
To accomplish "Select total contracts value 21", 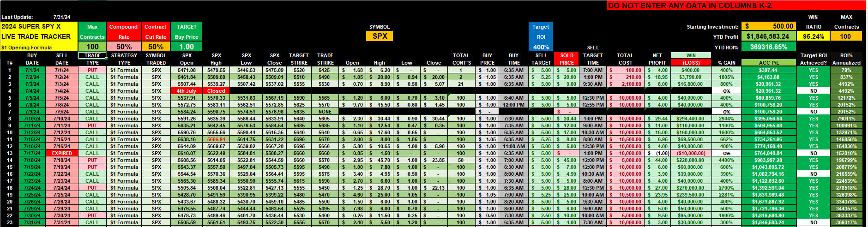I will pos(461,84).
